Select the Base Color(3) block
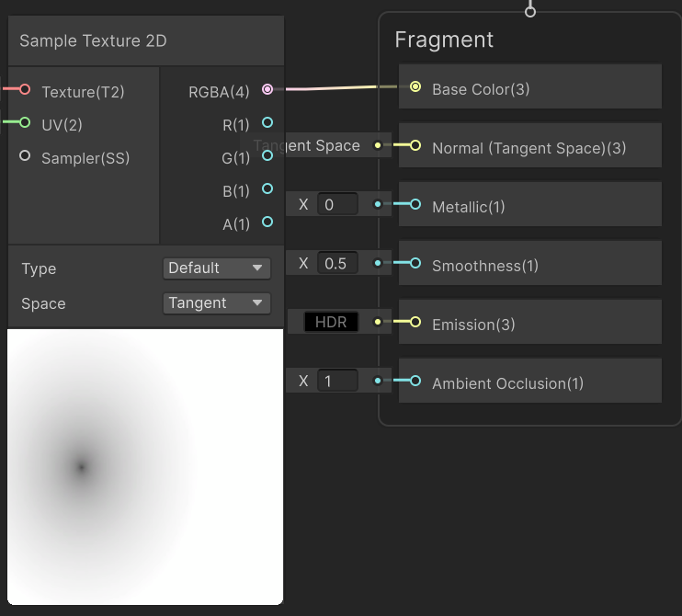The image size is (682, 616). coord(529,86)
